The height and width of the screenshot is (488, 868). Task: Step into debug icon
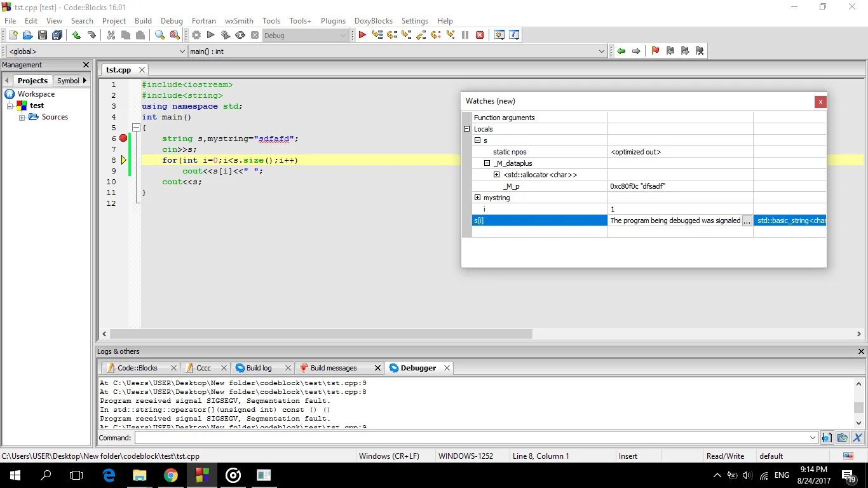(407, 36)
